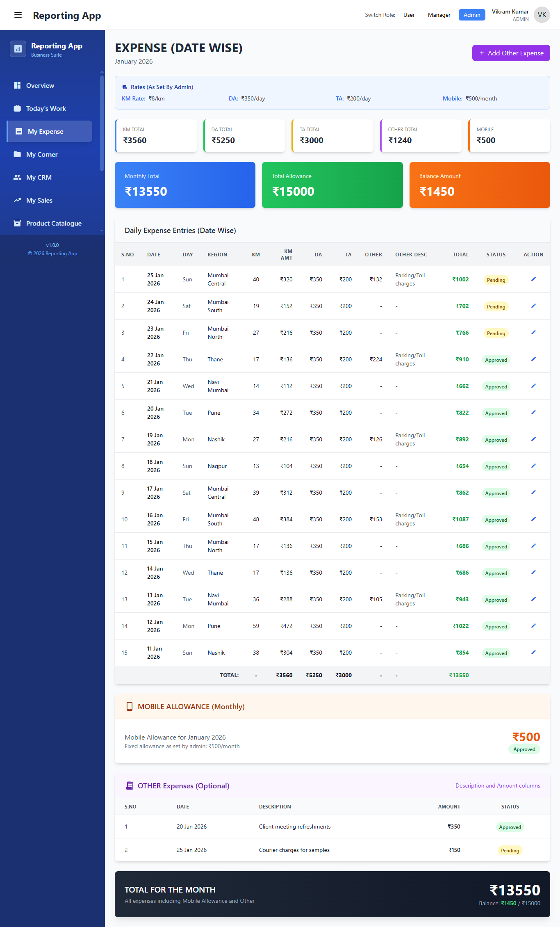Image resolution: width=560 pixels, height=927 pixels.
Task: Edit the 11 Jan 2026 Nashik entry
Action: coord(533,653)
